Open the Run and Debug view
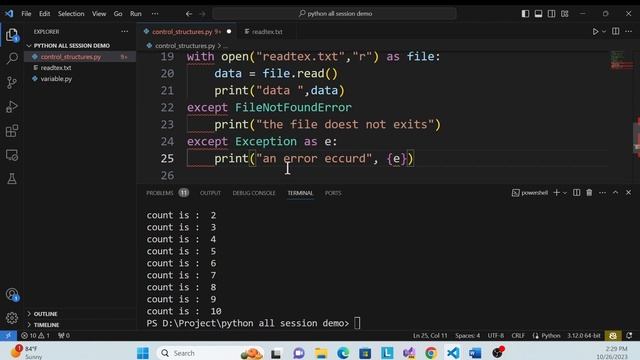The image size is (640, 360). [x=12, y=107]
